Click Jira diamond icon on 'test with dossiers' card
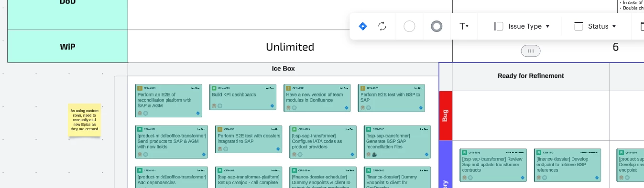This screenshot has width=644, height=188. (x=278, y=149)
